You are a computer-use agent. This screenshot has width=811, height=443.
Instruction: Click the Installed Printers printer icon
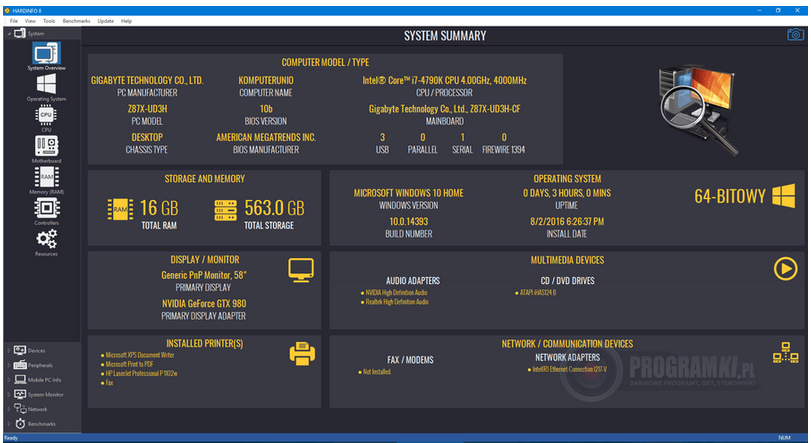coord(302,354)
